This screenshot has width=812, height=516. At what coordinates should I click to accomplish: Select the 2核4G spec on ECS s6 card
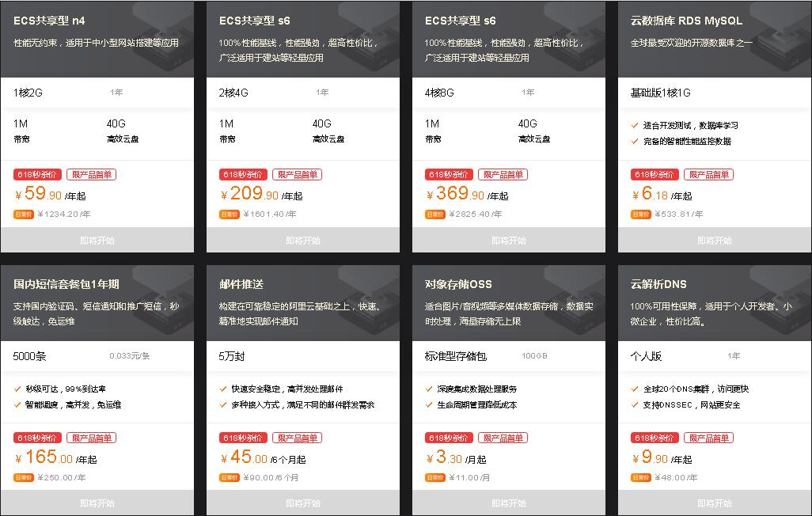[233, 93]
